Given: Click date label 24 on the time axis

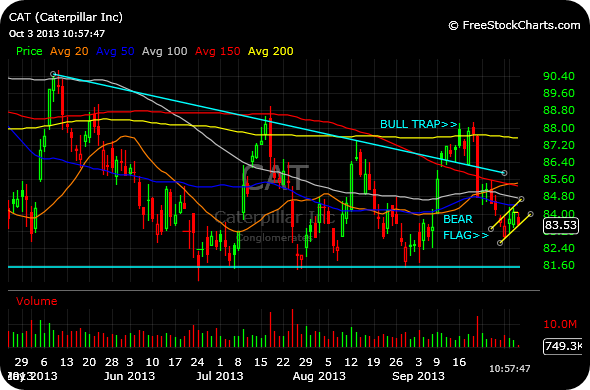Looking at the screenshot, I should point(198,362).
